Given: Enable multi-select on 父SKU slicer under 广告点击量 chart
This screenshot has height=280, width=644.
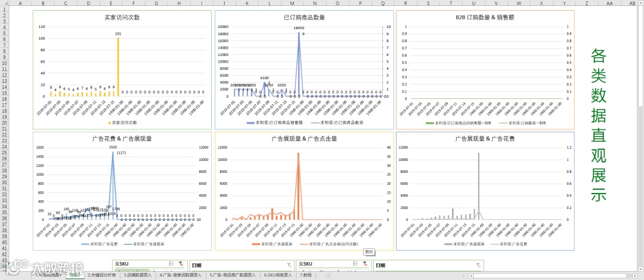Looking at the screenshot, I should [356, 265].
